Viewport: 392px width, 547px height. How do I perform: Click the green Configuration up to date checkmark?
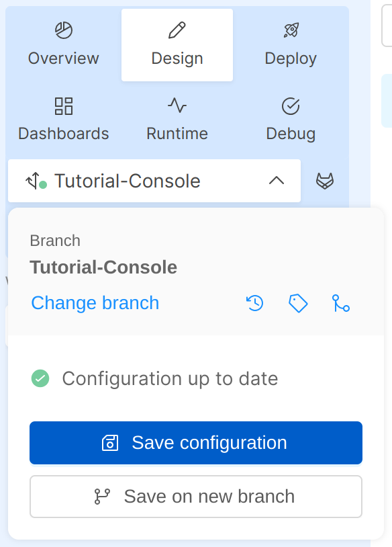(40, 379)
